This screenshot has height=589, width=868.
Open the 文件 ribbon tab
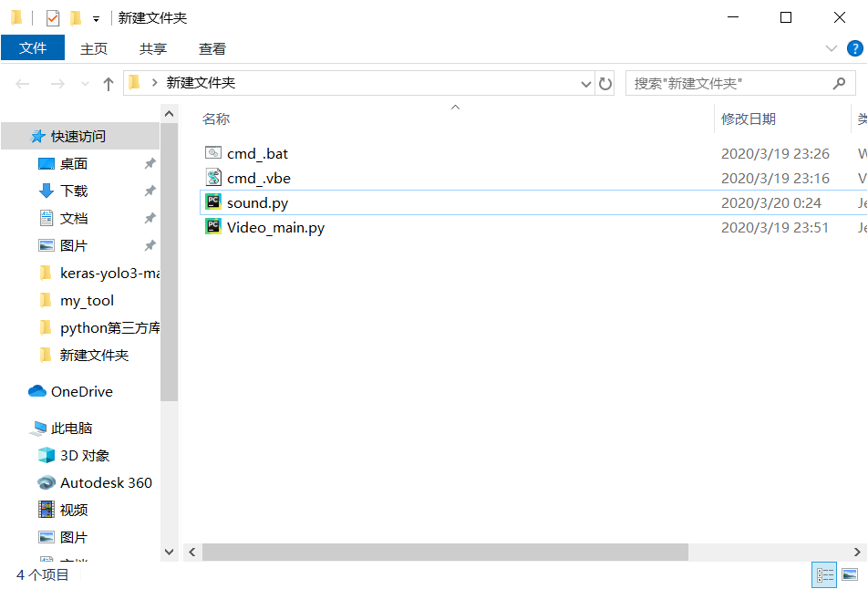33,48
